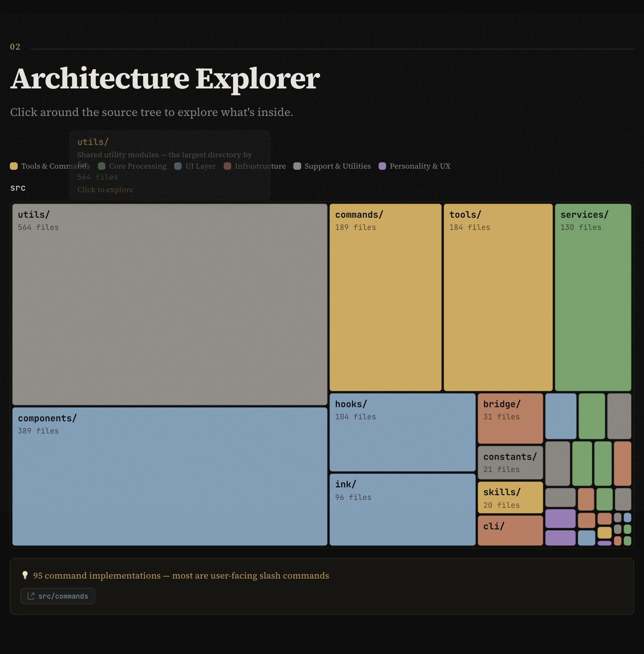Explore the components/ tile with 389 files

pyautogui.click(x=169, y=476)
